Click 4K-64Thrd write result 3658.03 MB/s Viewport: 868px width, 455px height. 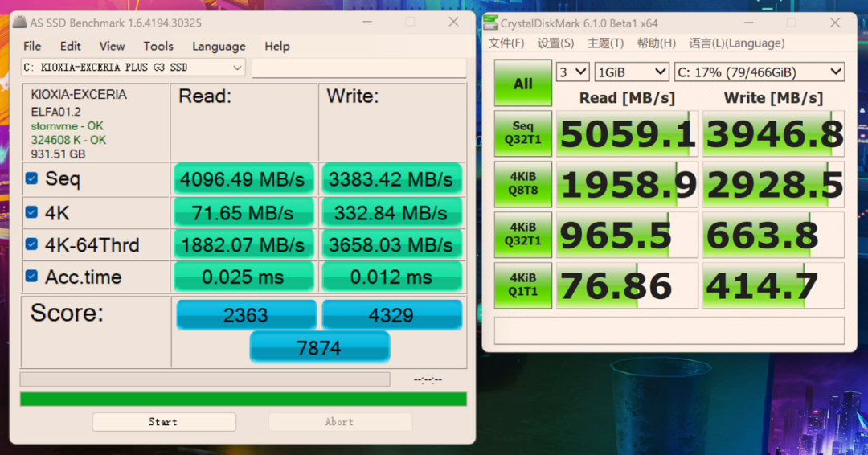point(391,244)
